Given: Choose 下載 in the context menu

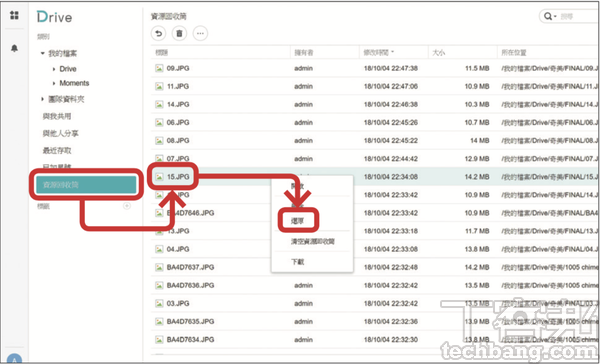Looking at the screenshot, I should click(x=297, y=262).
